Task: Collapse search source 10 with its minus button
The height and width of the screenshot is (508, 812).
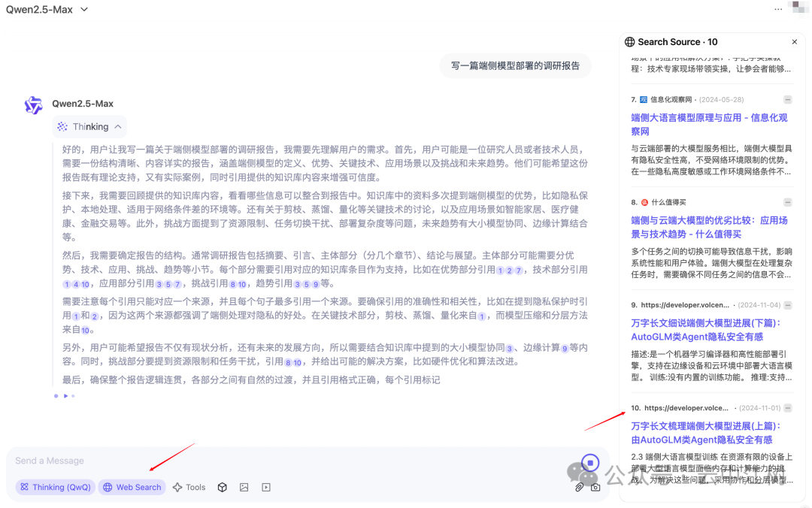Action: (788, 408)
